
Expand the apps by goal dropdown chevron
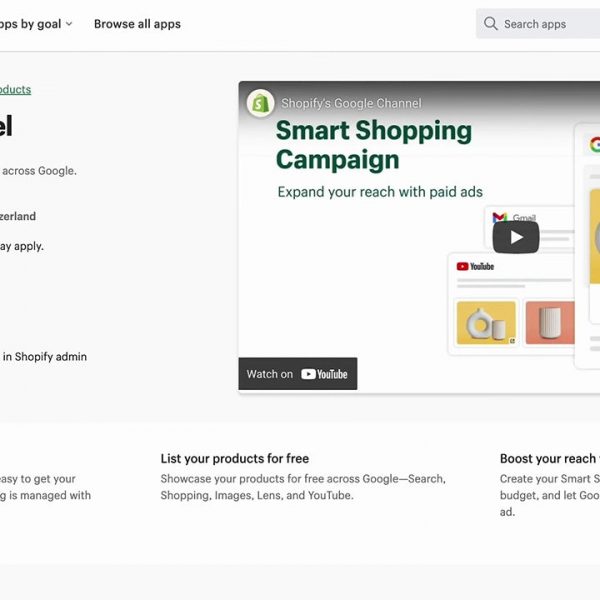pos(69,24)
